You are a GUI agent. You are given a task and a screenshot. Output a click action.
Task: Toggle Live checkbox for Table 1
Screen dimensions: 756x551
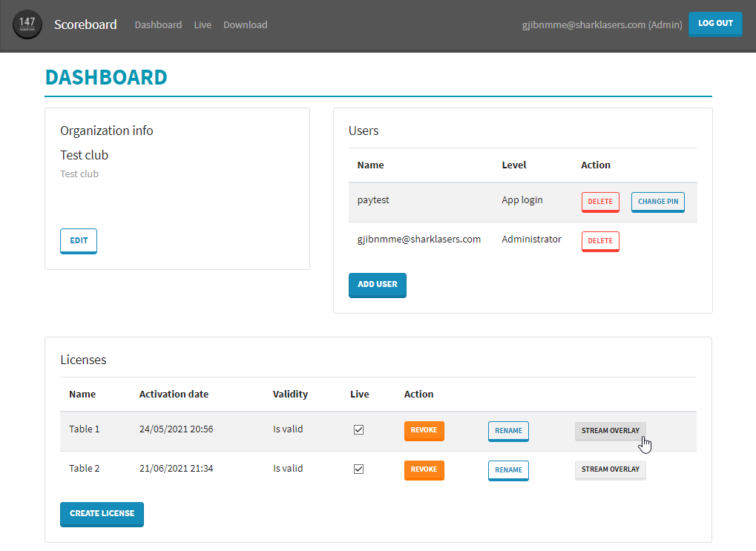click(x=359, y=430)
